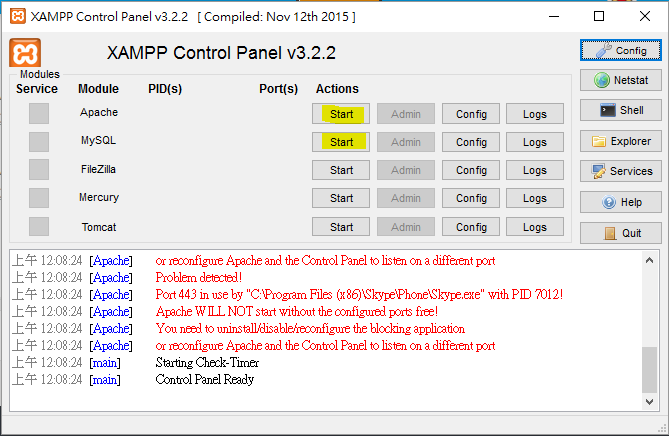Toggle the Apache service checkbox

tap(39, 113)
